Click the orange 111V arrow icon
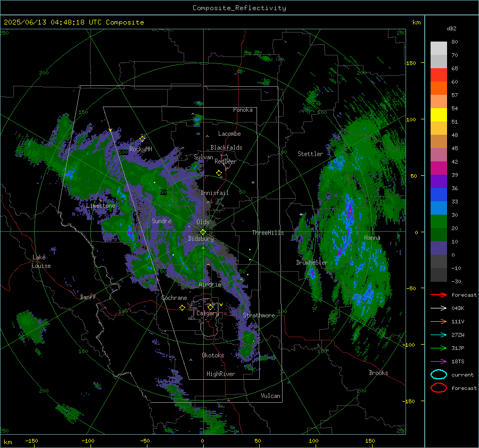 439,321
